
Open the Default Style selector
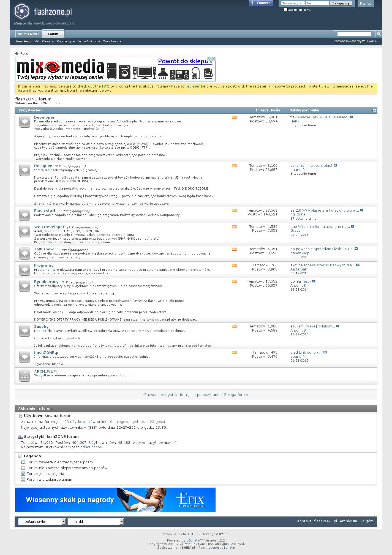(42, 521)
